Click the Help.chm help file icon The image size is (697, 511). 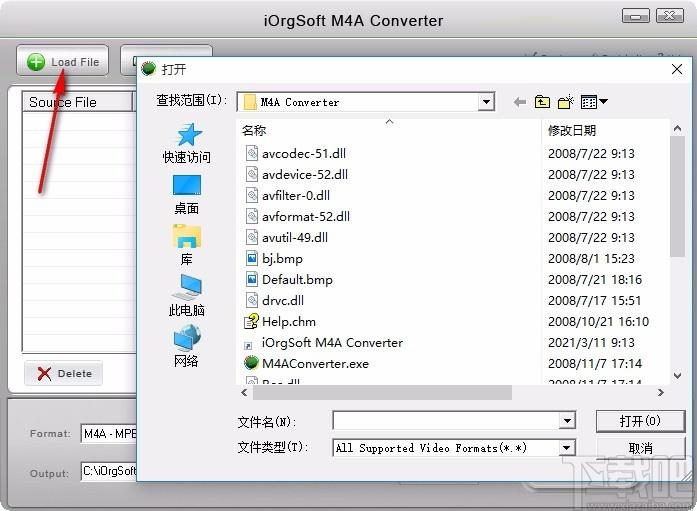pyautogui.click(x=252, y=321)
